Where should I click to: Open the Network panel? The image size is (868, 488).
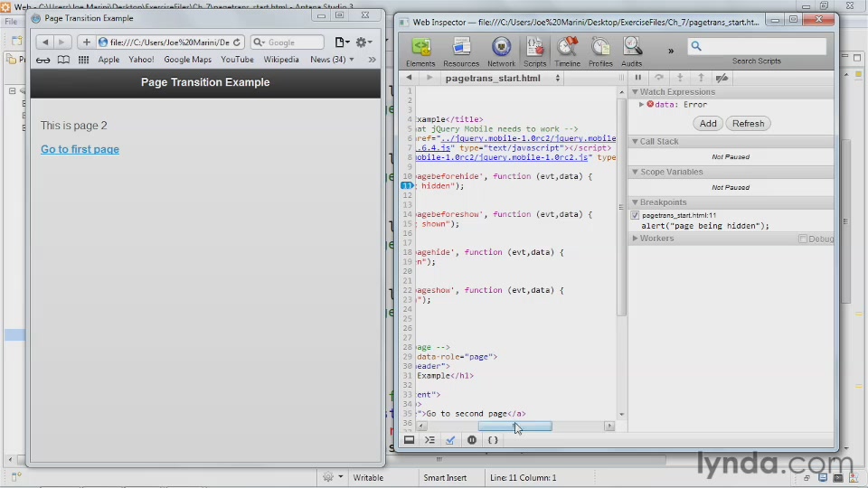coord(501,52)
